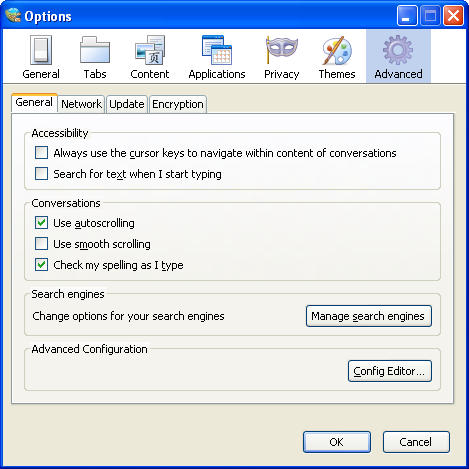The width and height of the screenshot is (469, 469).
Task: Enable Use smooth scrolling checkbox
Action: pos(41,243)
